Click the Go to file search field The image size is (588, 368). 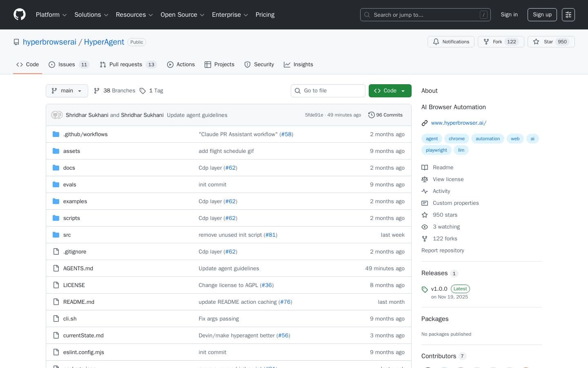[x=328, y=90]
